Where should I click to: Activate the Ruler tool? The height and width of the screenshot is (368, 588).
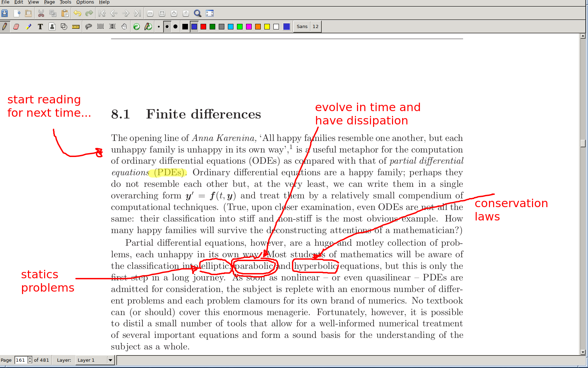[x=76, y=27]
